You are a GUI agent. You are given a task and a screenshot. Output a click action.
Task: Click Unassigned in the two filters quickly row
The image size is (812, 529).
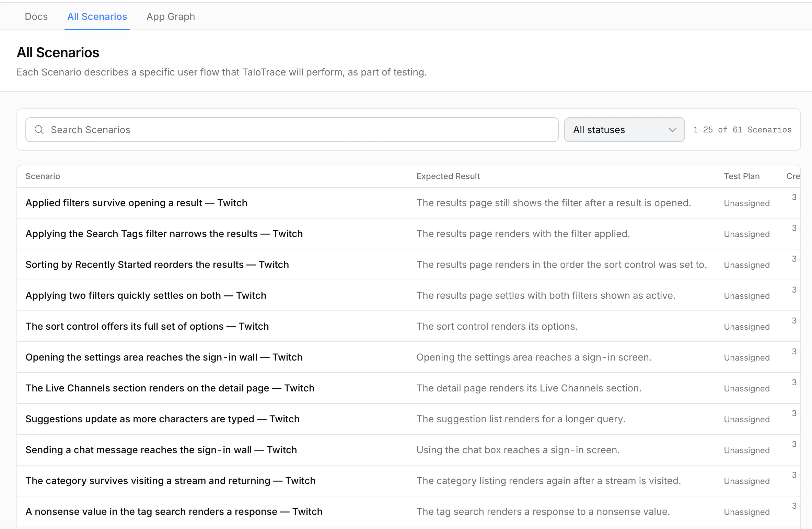click(x=746, y=296)
